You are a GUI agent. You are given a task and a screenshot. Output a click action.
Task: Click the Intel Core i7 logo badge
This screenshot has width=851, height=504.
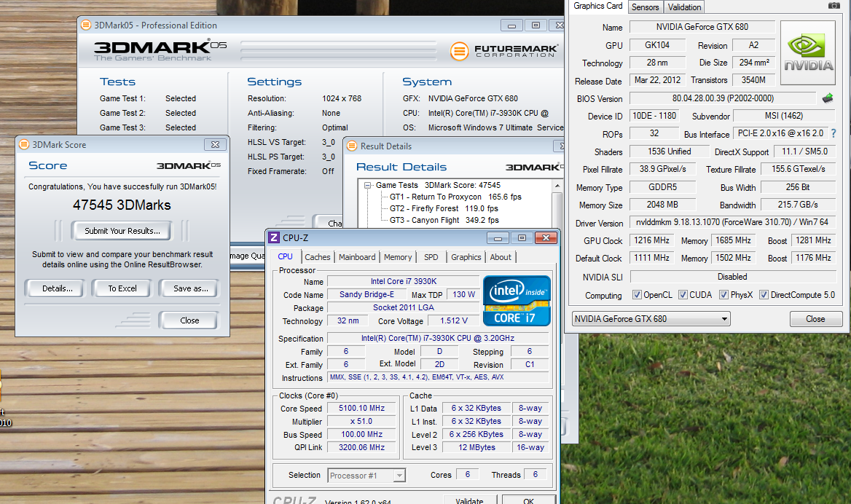coord(516,301)
